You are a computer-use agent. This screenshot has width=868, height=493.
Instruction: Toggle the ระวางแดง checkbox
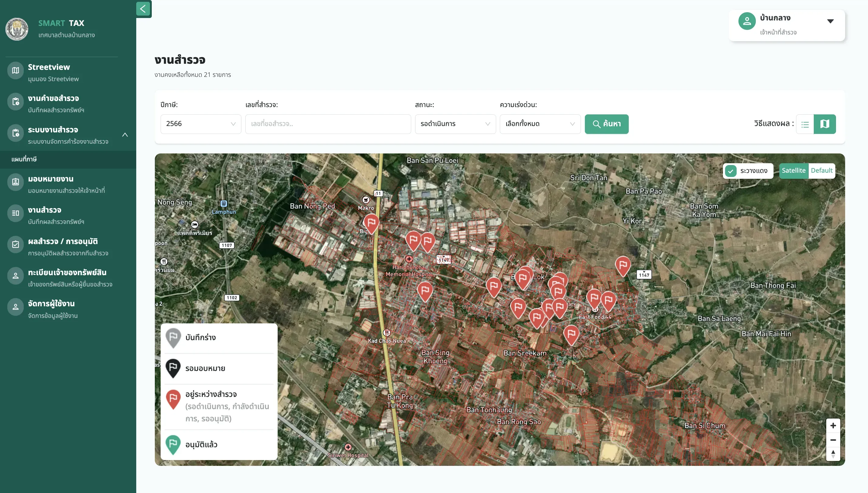click(731, 171)
